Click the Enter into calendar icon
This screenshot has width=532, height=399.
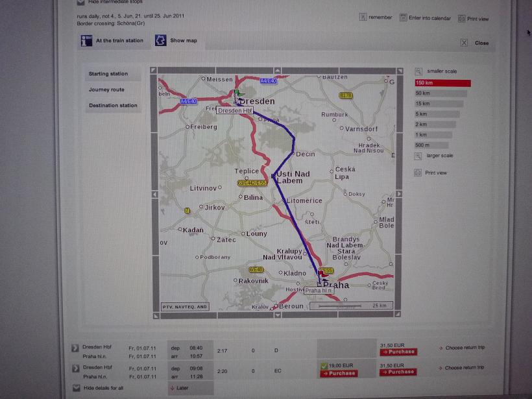[x=403, y=18]
